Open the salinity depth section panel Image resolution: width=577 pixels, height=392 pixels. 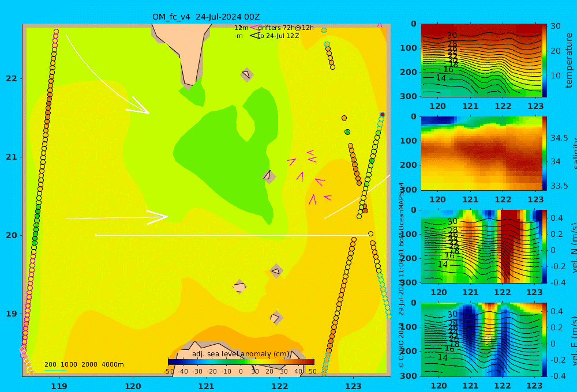tap(481, 153)
